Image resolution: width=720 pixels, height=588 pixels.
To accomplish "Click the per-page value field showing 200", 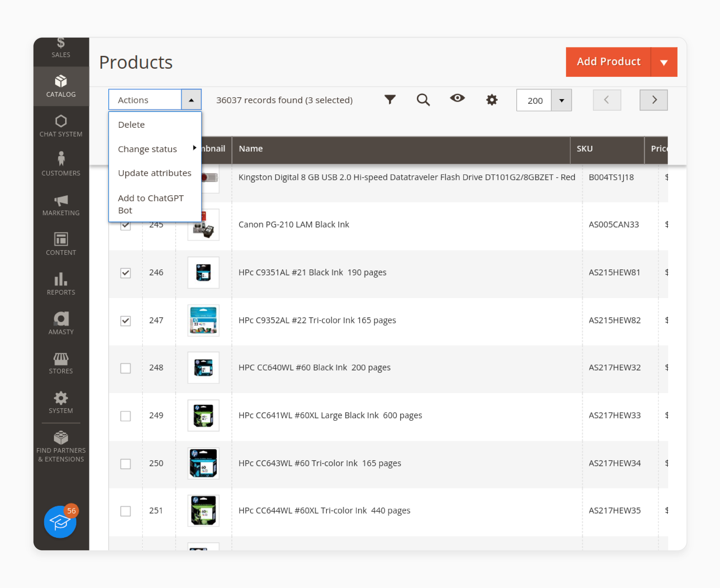I will point(534,100).
